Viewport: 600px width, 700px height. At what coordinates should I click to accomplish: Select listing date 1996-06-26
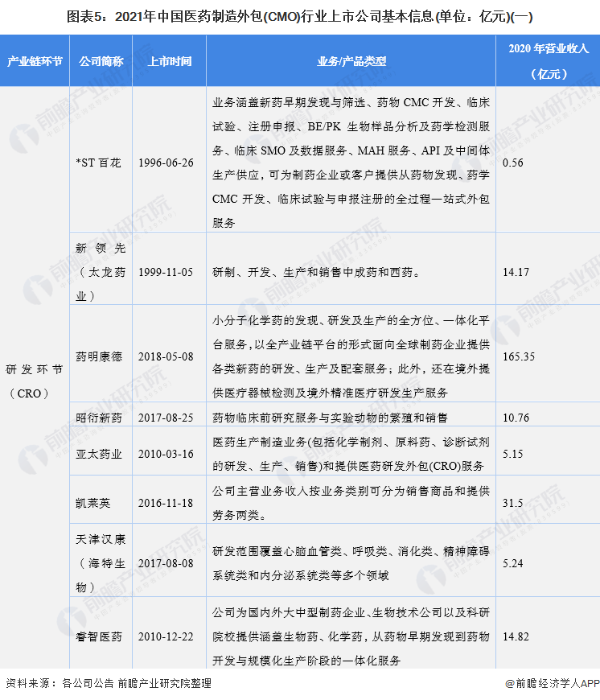pyautogui.click(x=166, y=163)
